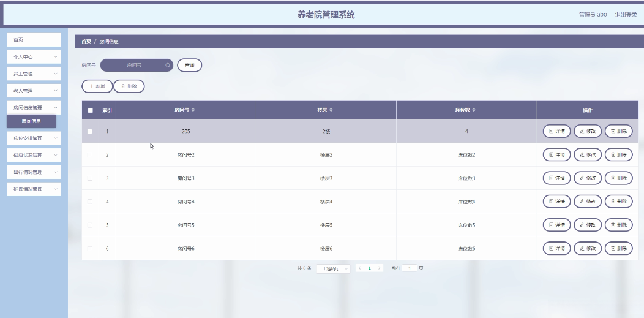Viewport: 644px width, 318px height.
Task: Click 修改 for room 205
Action: tap(588, 132)
